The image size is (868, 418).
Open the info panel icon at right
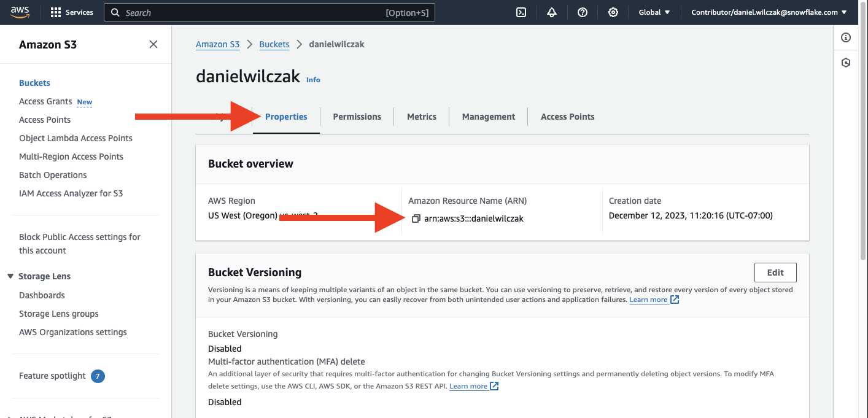coord(846,38)
